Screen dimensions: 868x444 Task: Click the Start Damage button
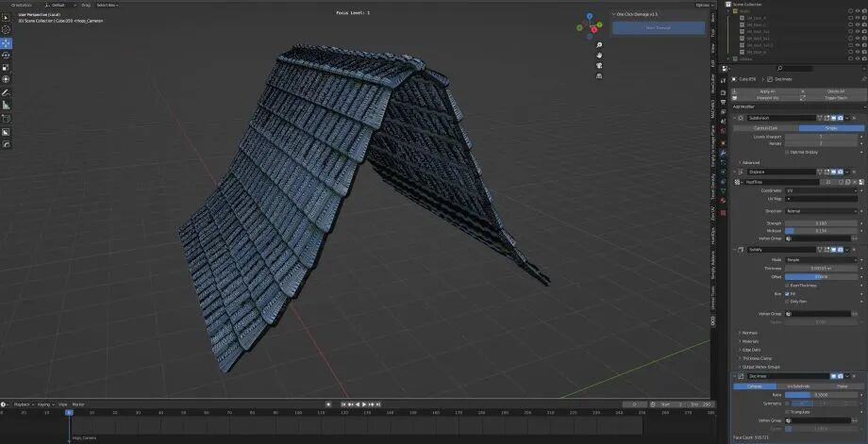tap(659, 27)
